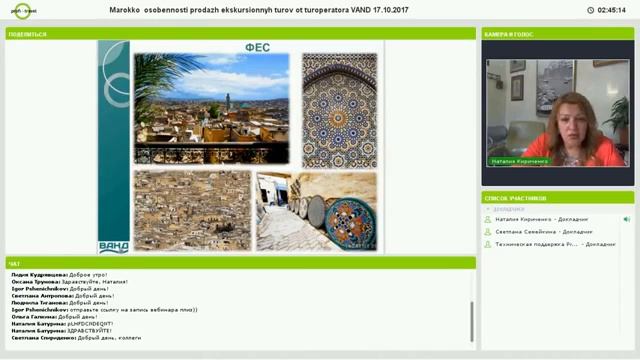The width and height of the screenshot is (640, 360).
Task: Click the webinar title Marokko osobennosti prodazh
Action: [x=258, y=10]
